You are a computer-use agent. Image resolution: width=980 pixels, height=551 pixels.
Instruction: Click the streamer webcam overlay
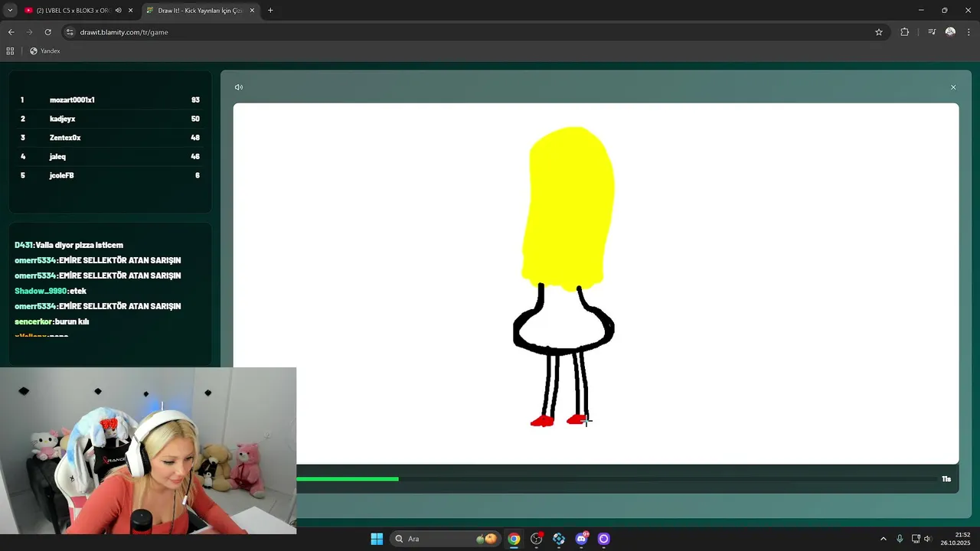148,451
